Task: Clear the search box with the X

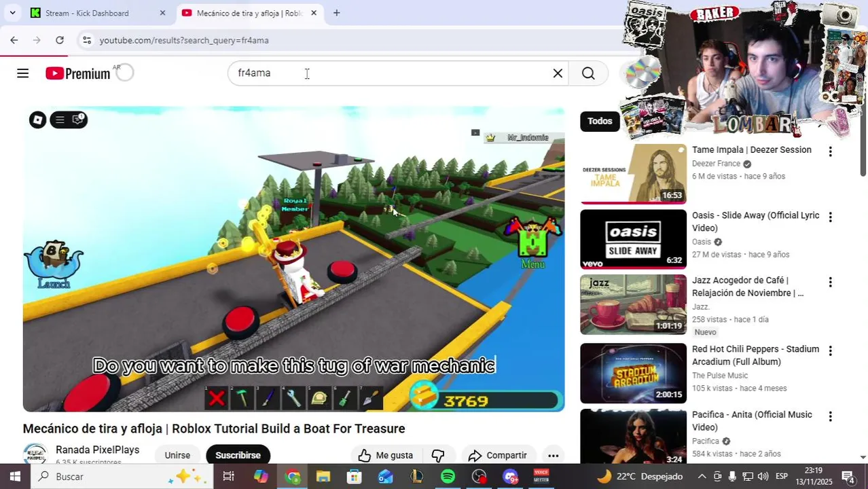Action: (558, 73)
